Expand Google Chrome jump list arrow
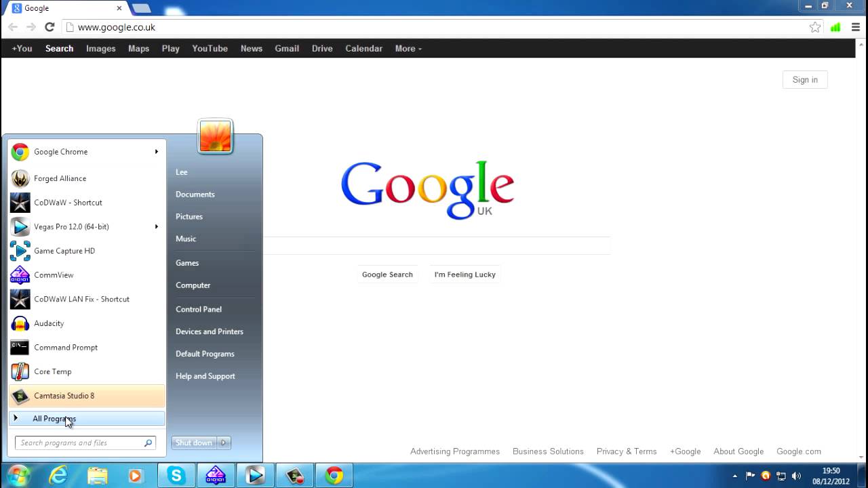 click(x=157, y=152)
